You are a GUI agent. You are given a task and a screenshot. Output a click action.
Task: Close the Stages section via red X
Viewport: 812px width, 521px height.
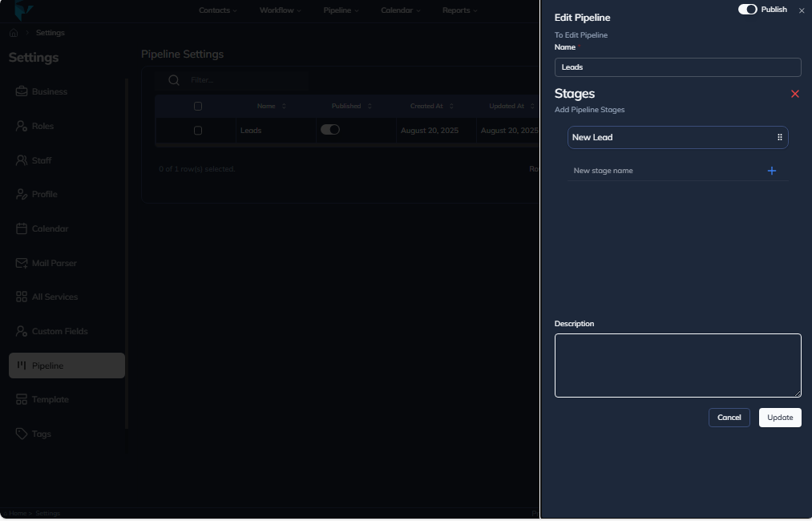[x=794, y=94]
